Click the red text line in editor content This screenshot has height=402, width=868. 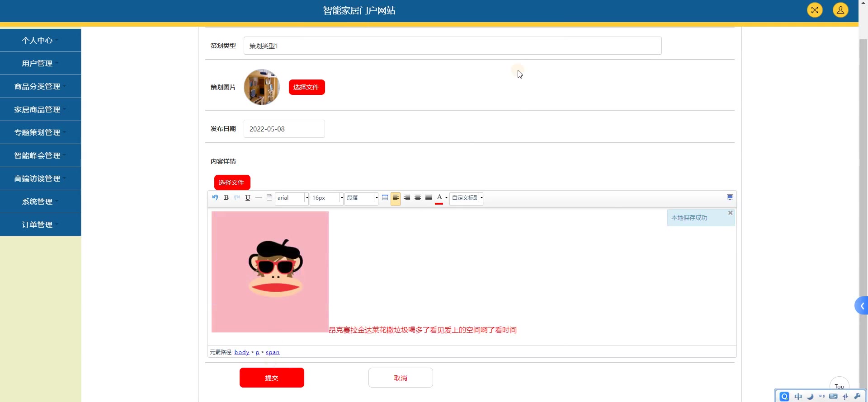pyautogui.click(x=423, y=330)
